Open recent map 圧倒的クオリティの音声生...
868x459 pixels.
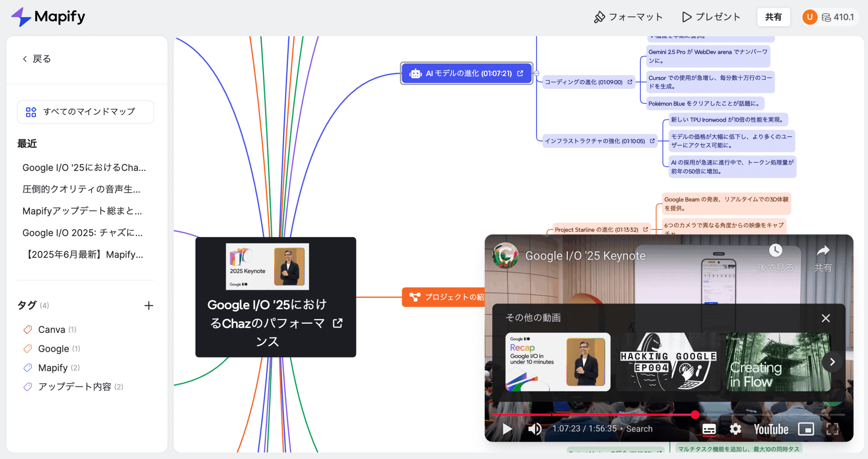[81, 189]
